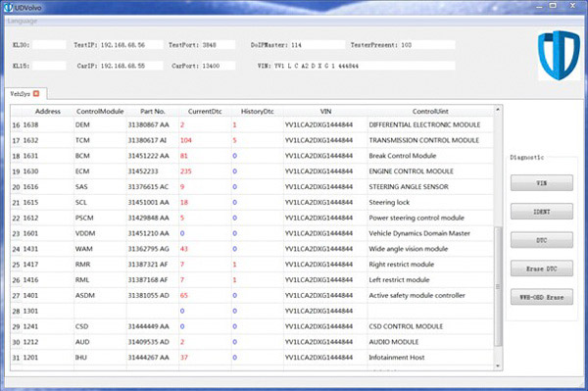Click the CarPort field showing 13400
The width and height of the screenshot is (588, 391).
[x=218, y=66]
